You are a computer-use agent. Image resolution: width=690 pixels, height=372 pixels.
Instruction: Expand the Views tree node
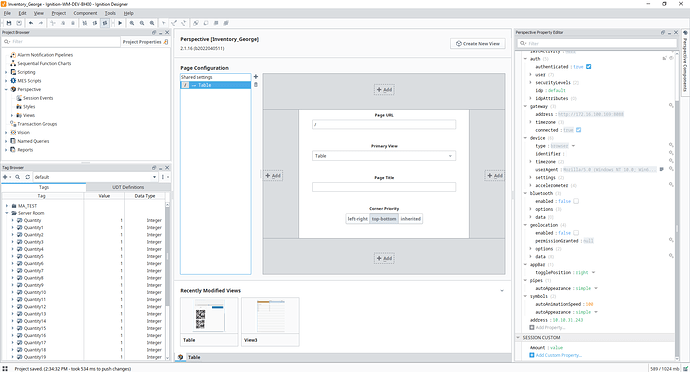[12, 115]
